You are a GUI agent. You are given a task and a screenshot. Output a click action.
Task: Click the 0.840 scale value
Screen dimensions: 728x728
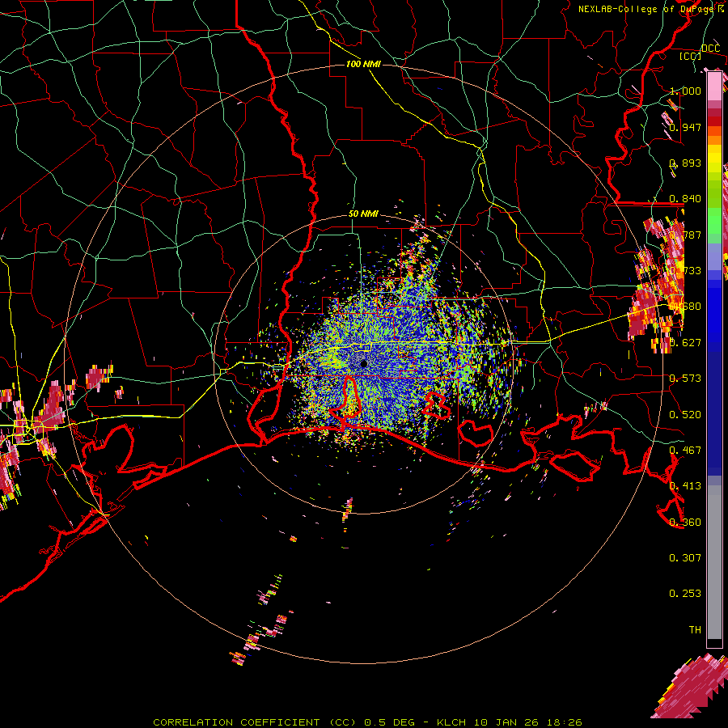pyautogui.click(x=685, y=199)
